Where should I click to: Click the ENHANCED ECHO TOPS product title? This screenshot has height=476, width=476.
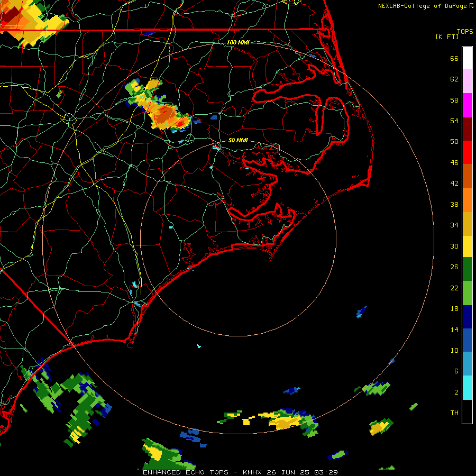pos(187,472)
